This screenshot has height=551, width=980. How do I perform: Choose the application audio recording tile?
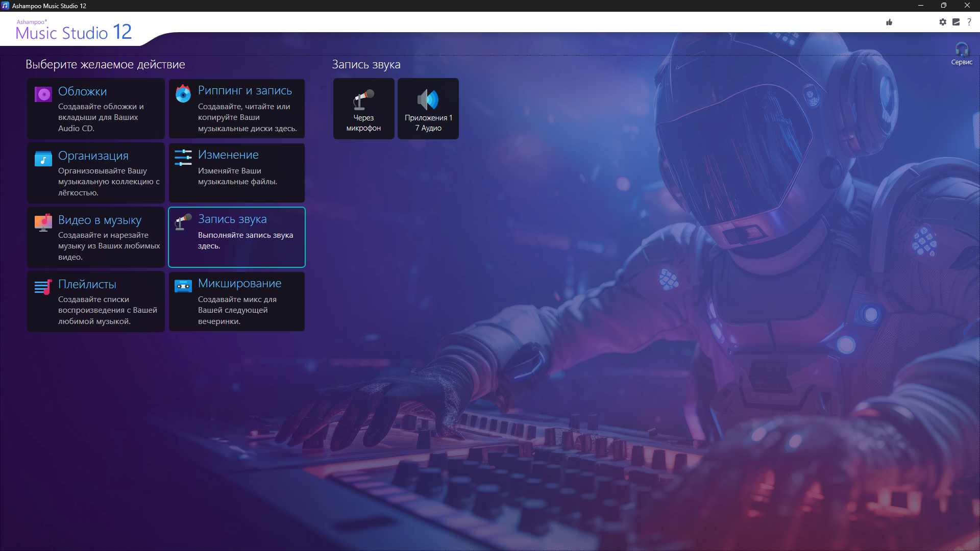(428, 109)
